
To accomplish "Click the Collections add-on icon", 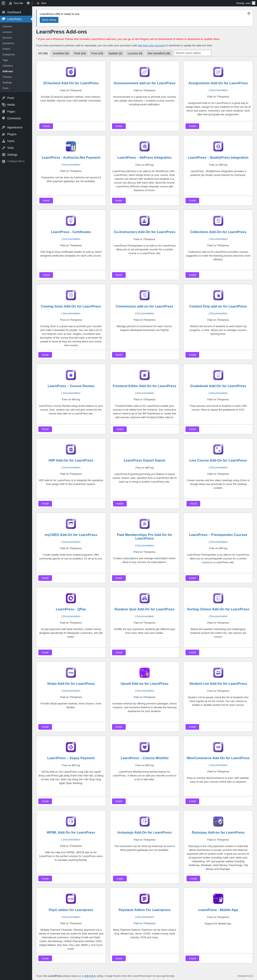I will click(x=218, y=221).
